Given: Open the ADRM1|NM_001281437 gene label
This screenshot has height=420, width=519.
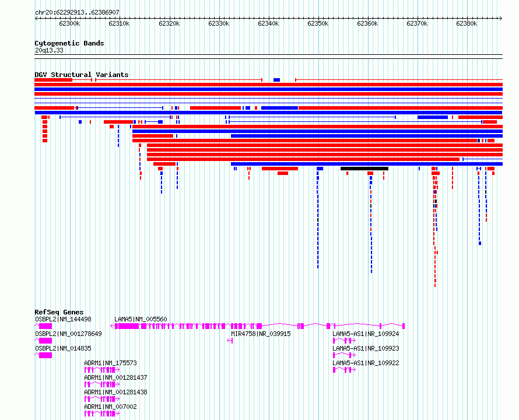Looking at the screenshot, I should pyautogui.click(x=116, y=377).
